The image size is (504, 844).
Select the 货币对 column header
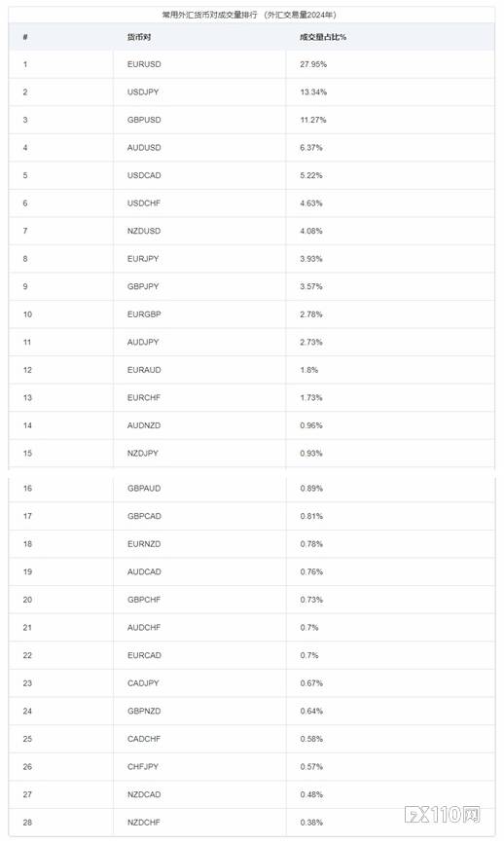point(139,37)
